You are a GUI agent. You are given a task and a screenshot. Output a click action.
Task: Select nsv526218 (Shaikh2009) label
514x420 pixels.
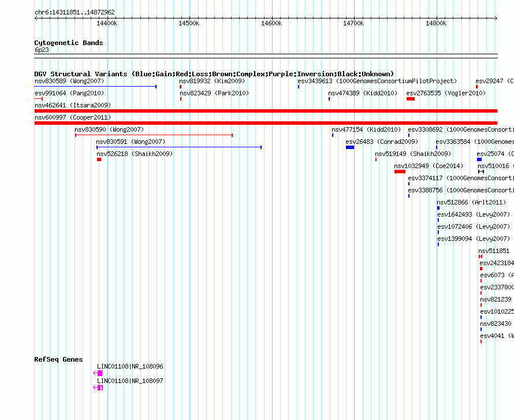135,154
